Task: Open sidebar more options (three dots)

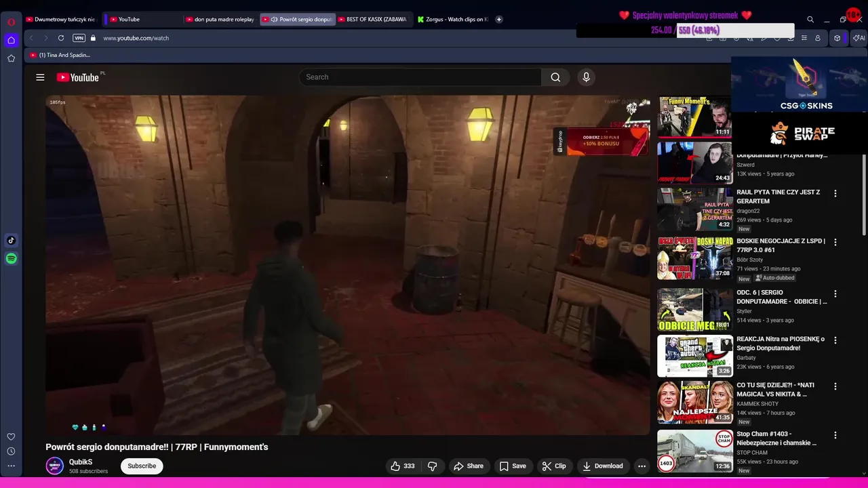Action: pos(11,466)
